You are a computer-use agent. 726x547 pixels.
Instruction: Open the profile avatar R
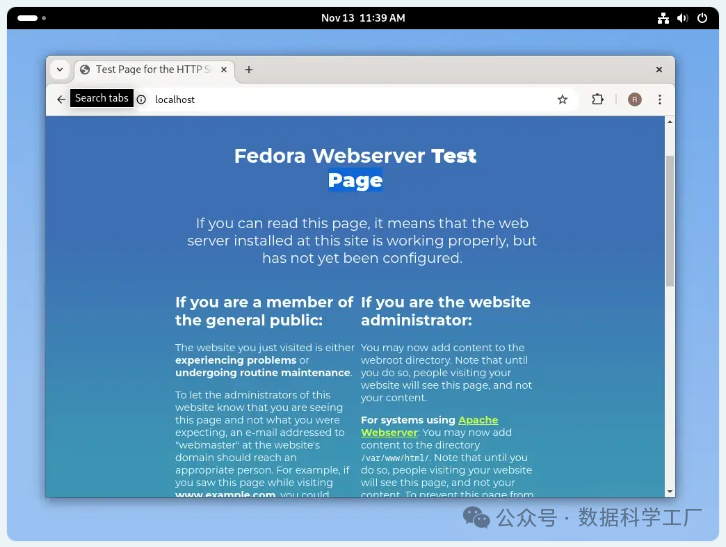[634, 100]
